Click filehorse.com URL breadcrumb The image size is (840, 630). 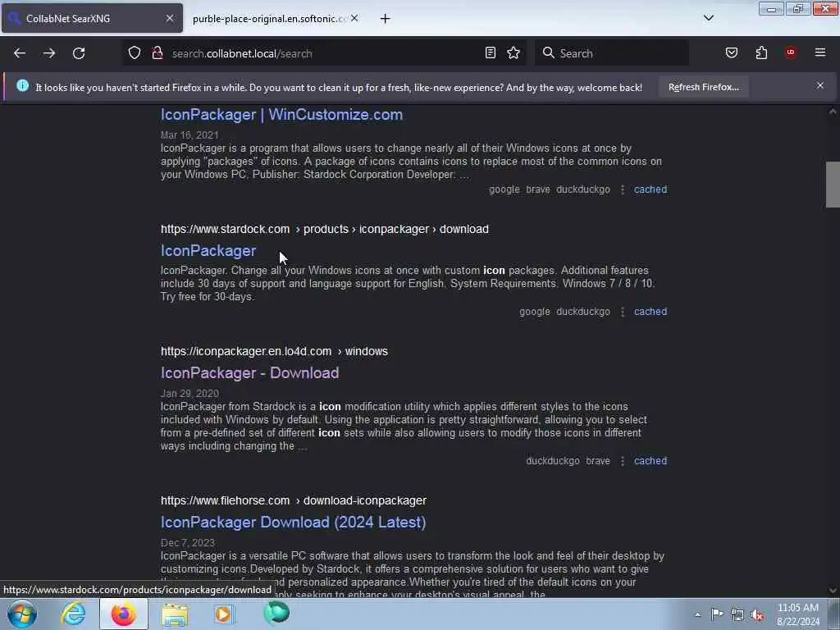(x=294, y=500)
